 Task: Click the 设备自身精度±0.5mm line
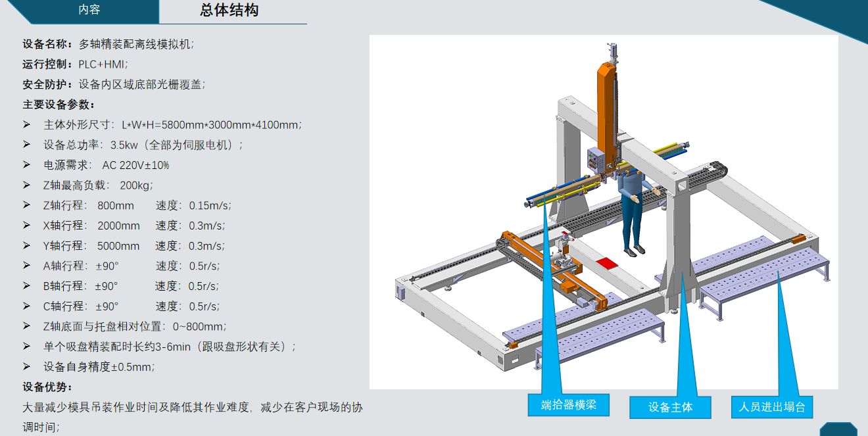coord(99,367)
